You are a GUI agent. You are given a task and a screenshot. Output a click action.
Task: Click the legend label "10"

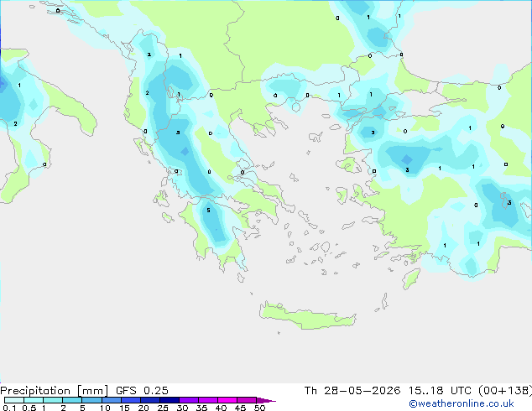105,408
